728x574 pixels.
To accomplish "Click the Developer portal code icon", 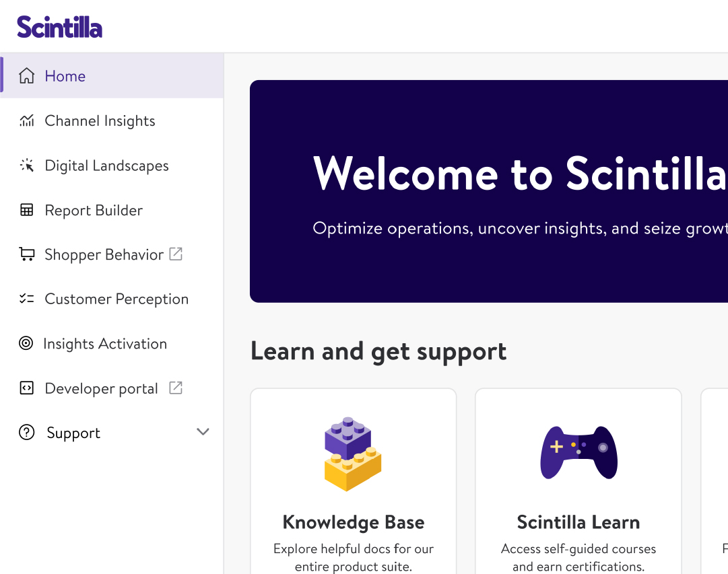I will click(26, 388).
